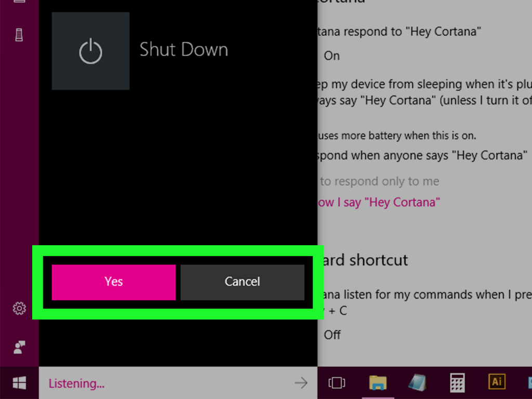The width and height of the screenshot is (532, 399).
Task: Click the Learn how I say "Hey Cortana" link
Action: point(379,203)
